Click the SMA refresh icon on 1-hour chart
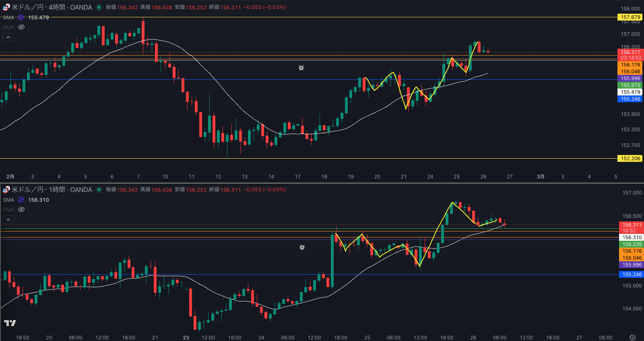 tap(21, 200)
